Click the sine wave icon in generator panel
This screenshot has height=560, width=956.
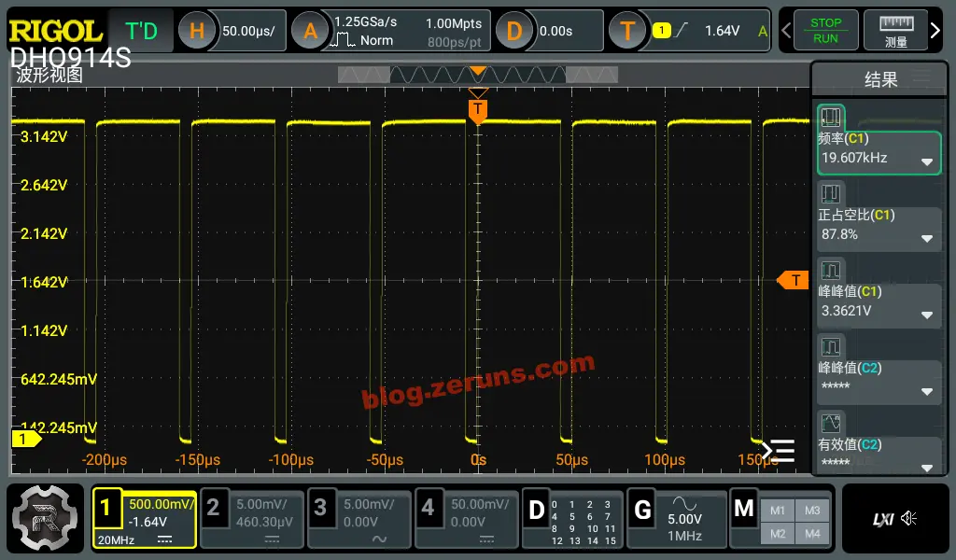(x=684, y=503)
